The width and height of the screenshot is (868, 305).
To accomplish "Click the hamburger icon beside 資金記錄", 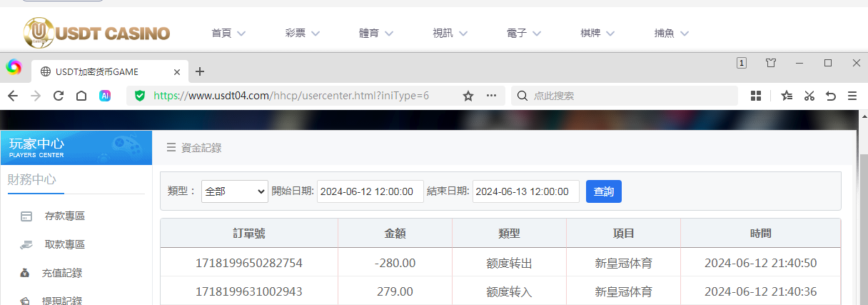I will pyautogui.click(x=171, y=148).
